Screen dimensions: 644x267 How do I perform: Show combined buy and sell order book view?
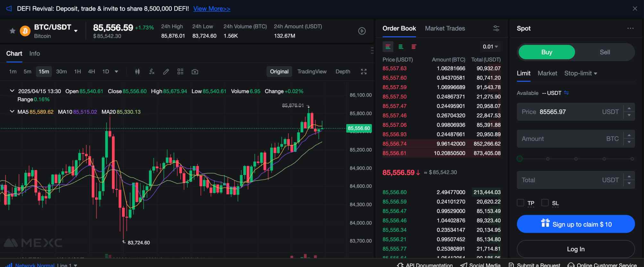pyautogui.click(x=388, y=47)
